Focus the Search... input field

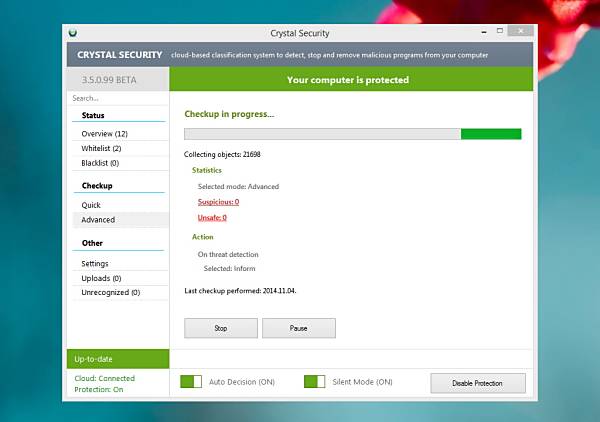click(x=118, y=98)
